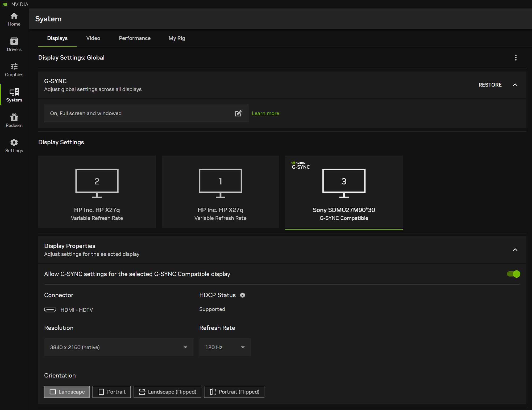Image resolution: width=532 pixels, height=410 pixels.
Task: Toggle Allow G-SYNC settings for selected display
Action: point(513,274)
